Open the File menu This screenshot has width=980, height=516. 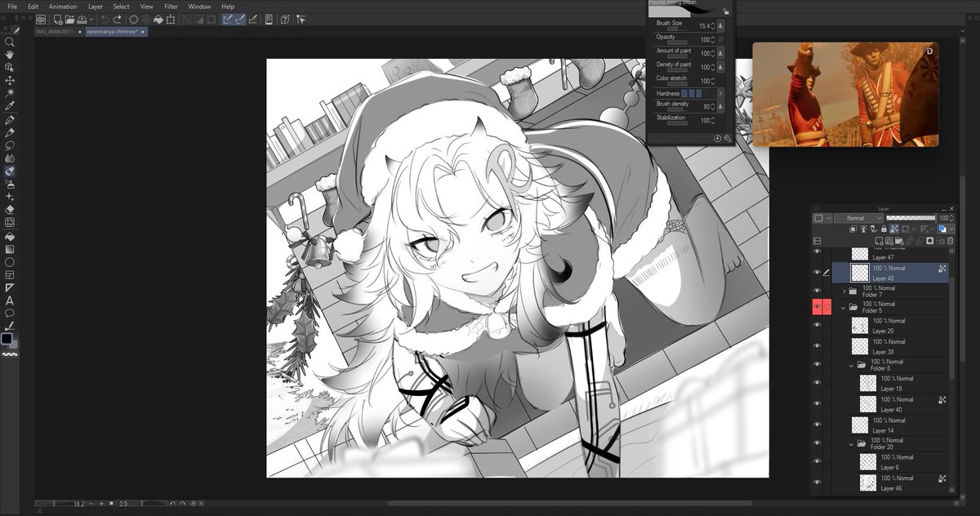click(12, 7)
